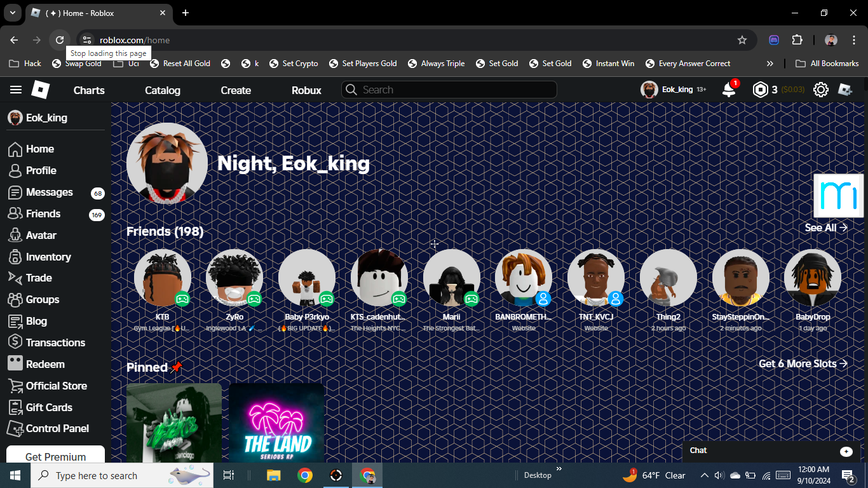This screenshot has width=868, height=488.
Task: Click Get 6 More Slots link
Action: coord(803,363)
